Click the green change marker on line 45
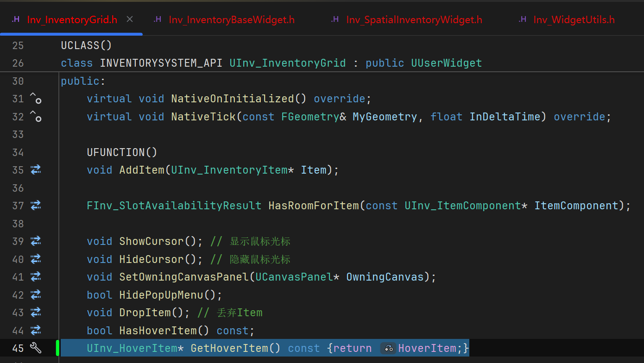Screen dimensions: 644x363 coord(57,348)
